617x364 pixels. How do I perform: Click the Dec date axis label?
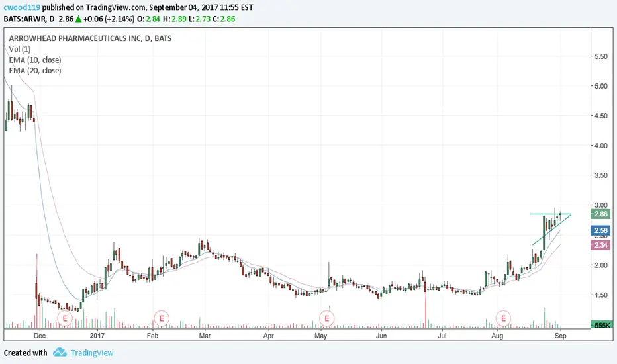40,336
